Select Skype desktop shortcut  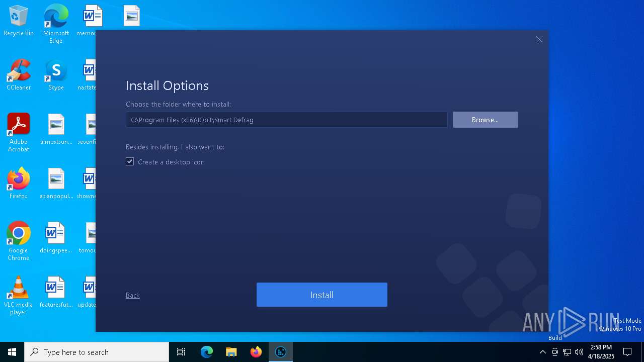coord(56,75)
